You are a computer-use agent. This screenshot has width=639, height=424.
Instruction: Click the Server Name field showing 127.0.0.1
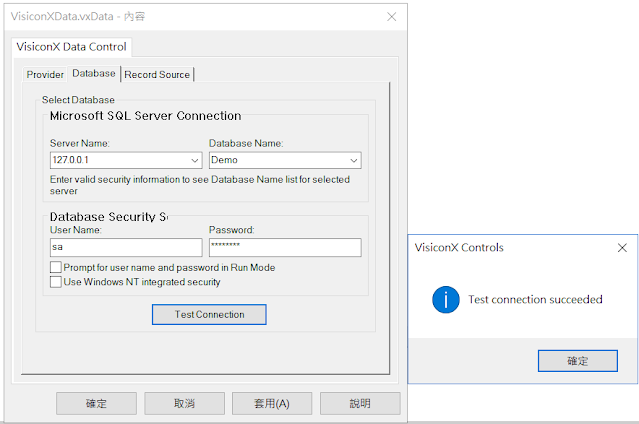click(126, 160)
